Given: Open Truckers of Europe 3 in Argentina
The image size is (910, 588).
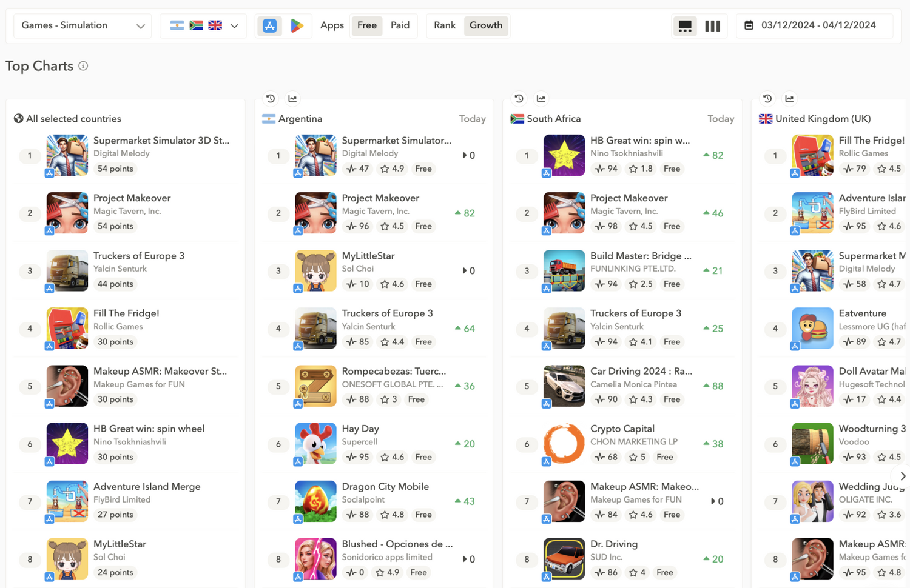Looking at the screenshot, I should tap(387, 313).
